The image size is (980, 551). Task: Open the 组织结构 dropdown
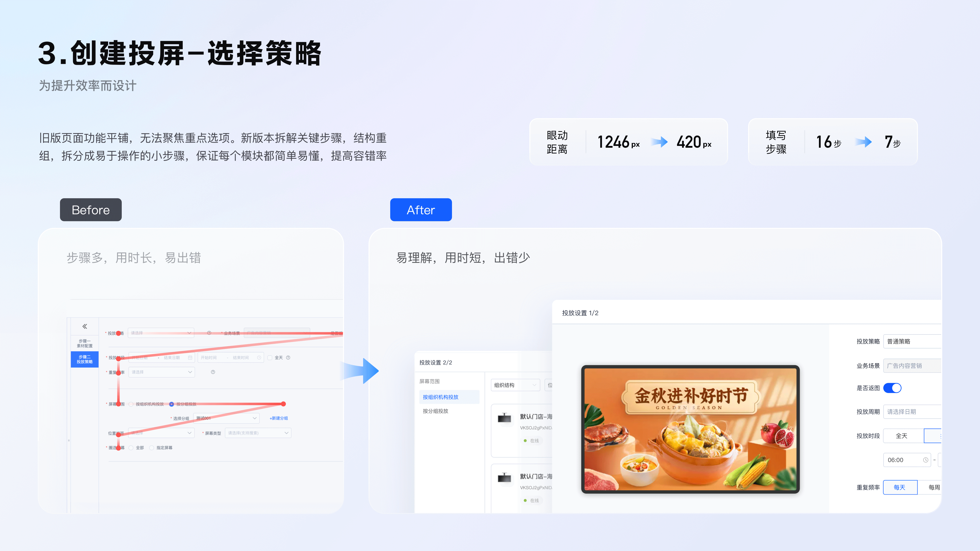coord(516,385)
